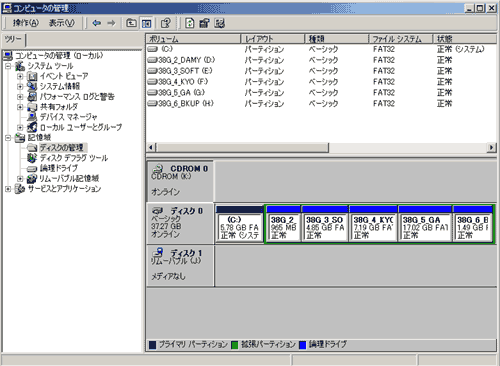
Task: Click the プライマリ パーティション legend color swatch
Action: click(x=153, y=345)
